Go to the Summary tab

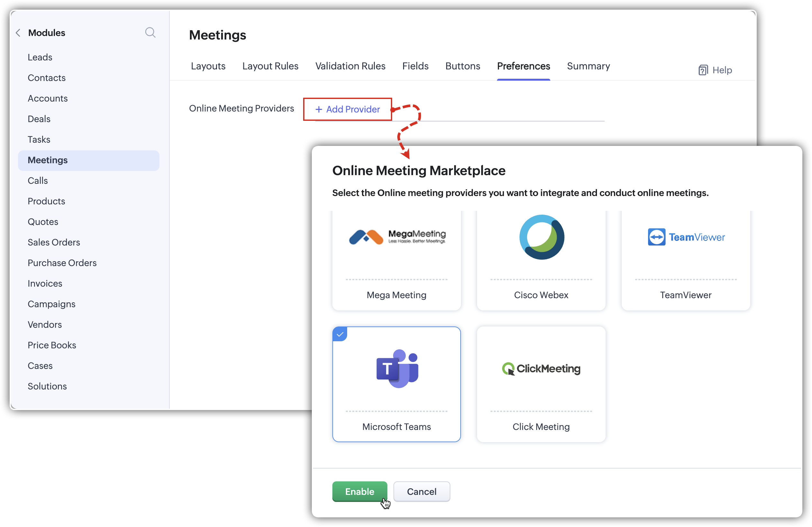[x=588, y=66]
